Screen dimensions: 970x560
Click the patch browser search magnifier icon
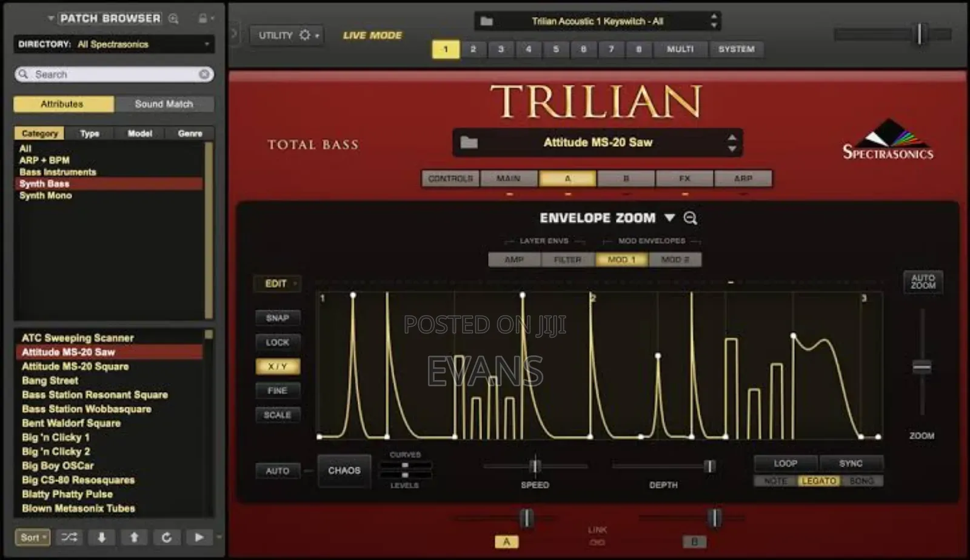click(x=24, y=74)
